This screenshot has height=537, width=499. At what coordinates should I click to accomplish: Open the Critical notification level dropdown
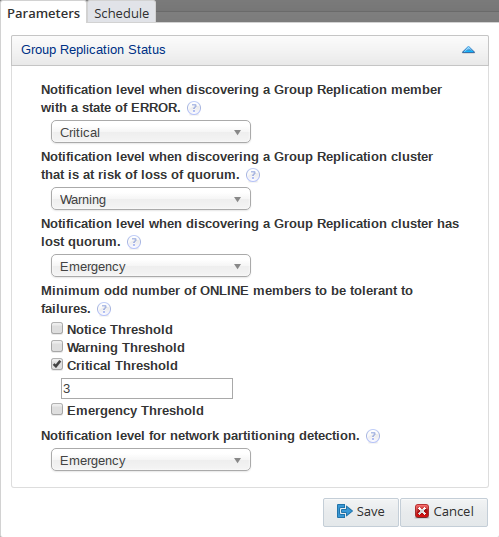[x=151, y=132]
